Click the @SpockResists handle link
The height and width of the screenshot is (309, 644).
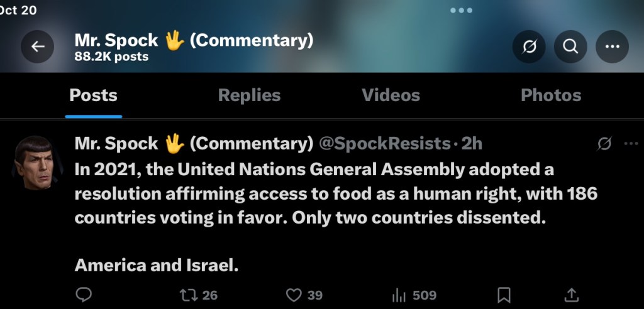click(385, 144)
